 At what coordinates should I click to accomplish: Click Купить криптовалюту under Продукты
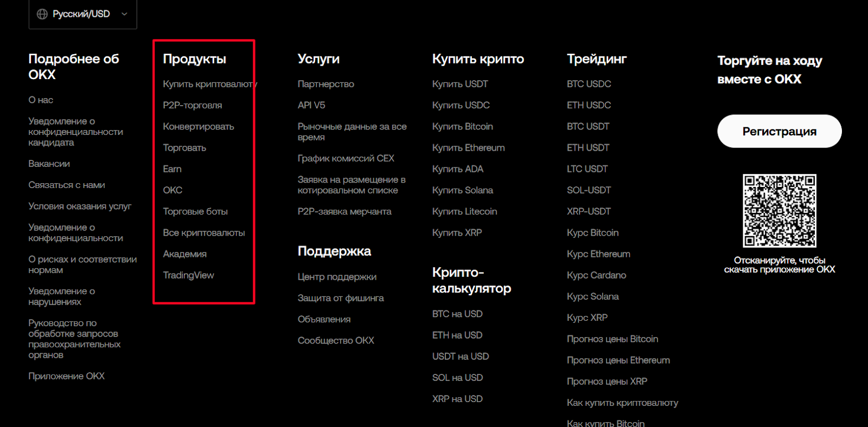click(x=210, y=84)
